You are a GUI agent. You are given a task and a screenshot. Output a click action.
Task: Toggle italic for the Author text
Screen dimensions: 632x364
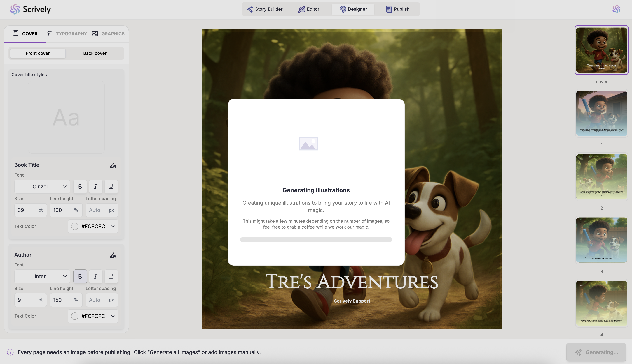(96, 276)
